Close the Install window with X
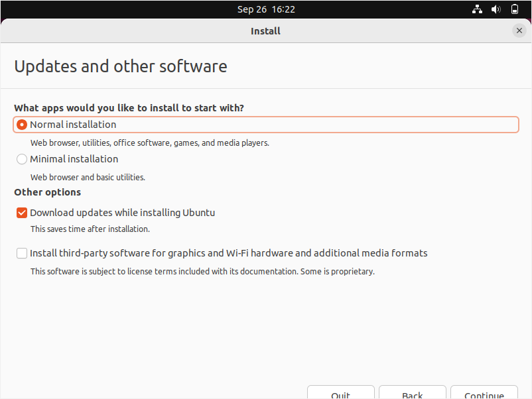Screen dimensions: 532x399 click(x=519, y=30)
